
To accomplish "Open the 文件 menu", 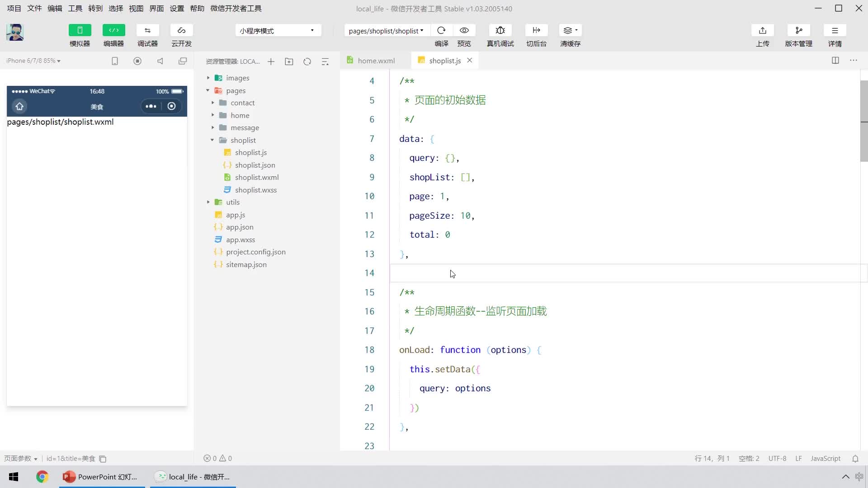I will [34, 9].
